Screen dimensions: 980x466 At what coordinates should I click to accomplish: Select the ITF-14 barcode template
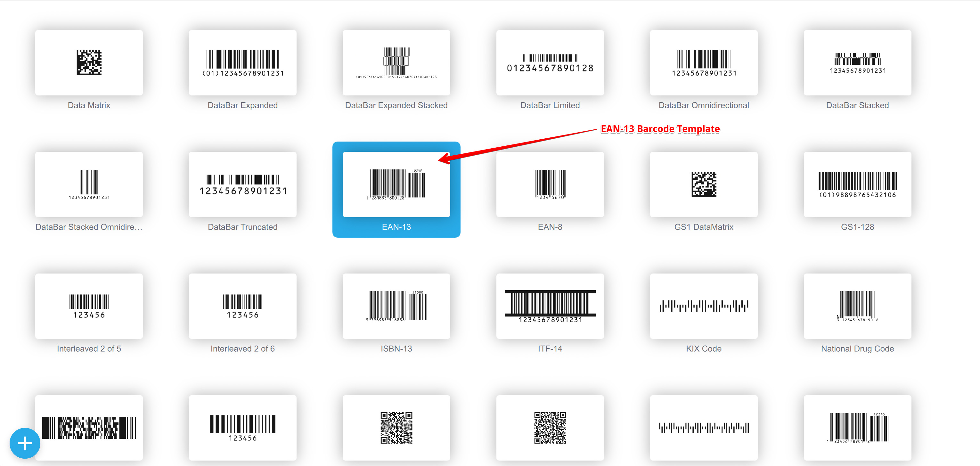coord(550,306)
